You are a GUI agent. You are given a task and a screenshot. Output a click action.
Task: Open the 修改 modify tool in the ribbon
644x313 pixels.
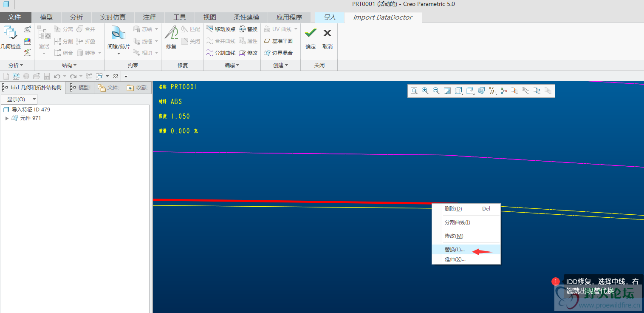pyautogui.click(x=248, y=53)
